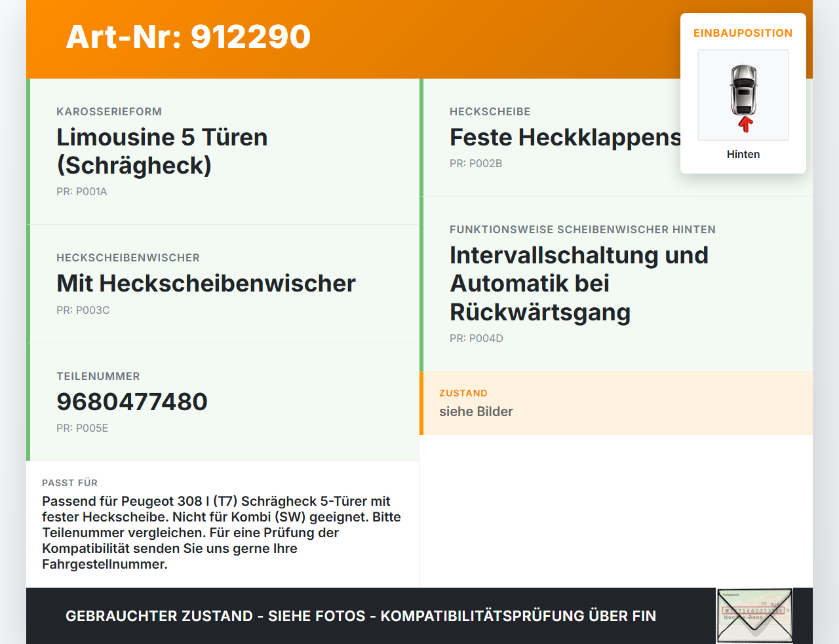This screenshot has width=839, height=644.
Task: Click the car rear position image
Action: coord(743,95)
